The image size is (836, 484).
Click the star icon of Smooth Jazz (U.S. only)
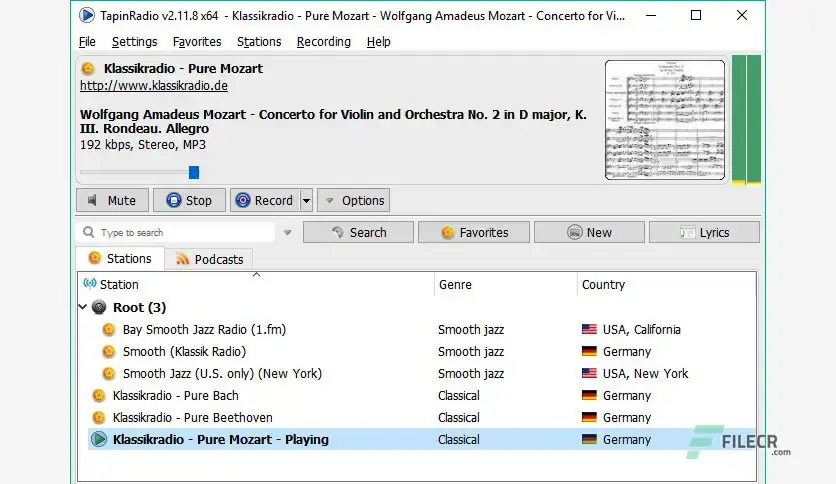(109, 374)
